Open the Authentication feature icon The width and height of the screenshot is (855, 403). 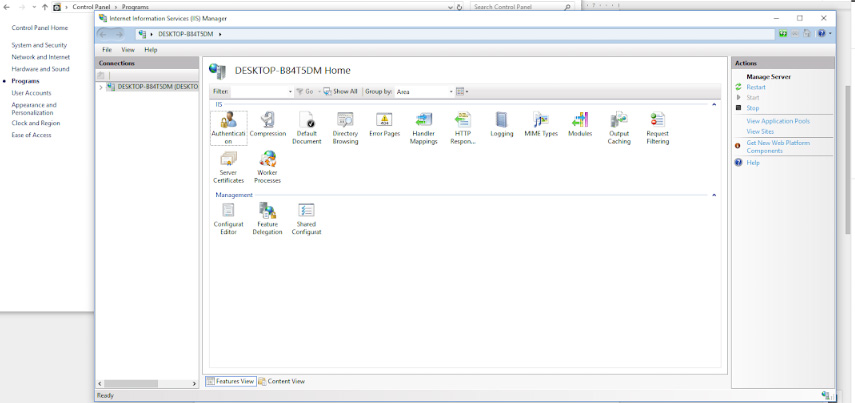tap(228, 128)
